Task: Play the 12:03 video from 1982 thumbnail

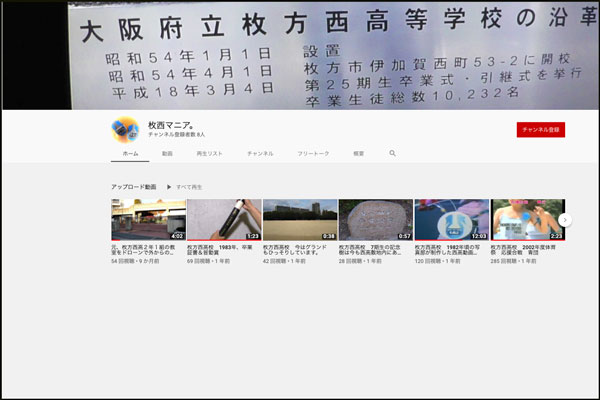Action: (x=452, y=219)
